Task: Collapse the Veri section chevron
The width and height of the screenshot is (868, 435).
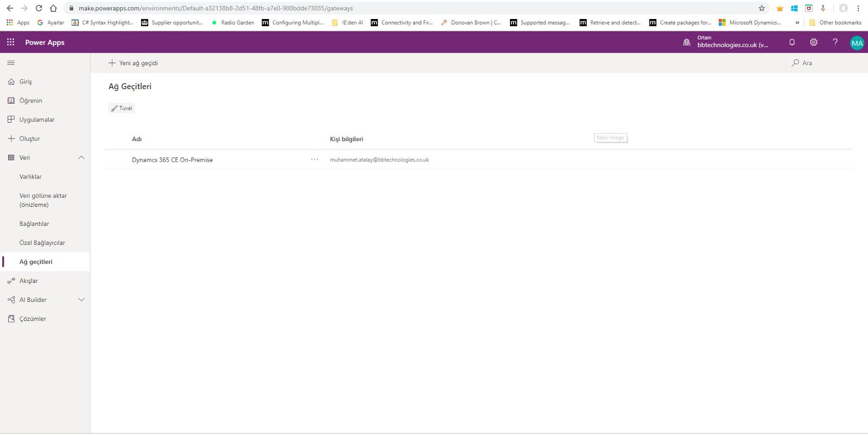Action: [x=81, y=157]
